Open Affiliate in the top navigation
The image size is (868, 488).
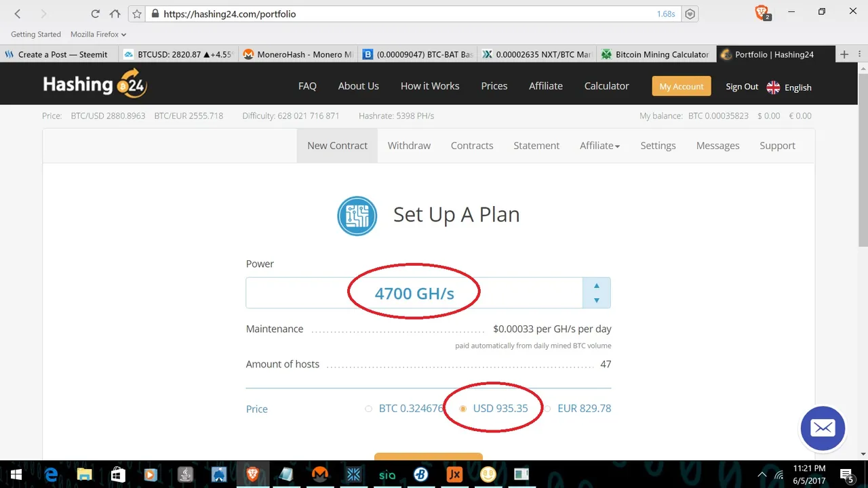(x=546, y=86)
